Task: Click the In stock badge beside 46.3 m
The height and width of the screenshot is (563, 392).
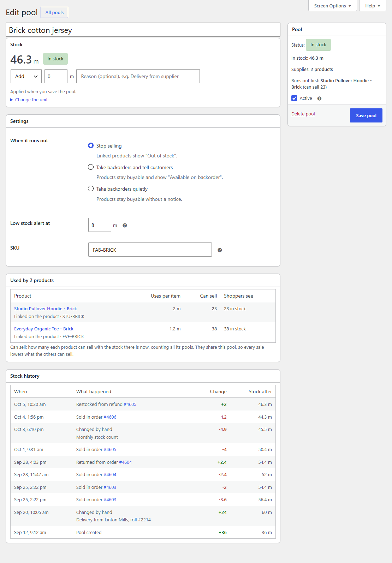Action: tap(55, 59)
